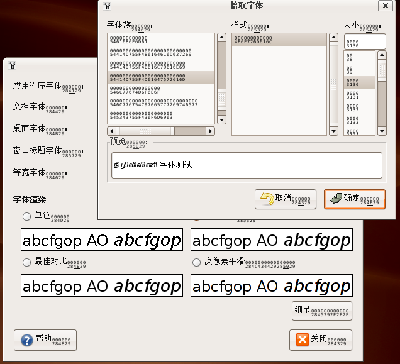Click the 文档字体 (Document font) label
Viewport: 400px width, 364px height.
point(40,107)
